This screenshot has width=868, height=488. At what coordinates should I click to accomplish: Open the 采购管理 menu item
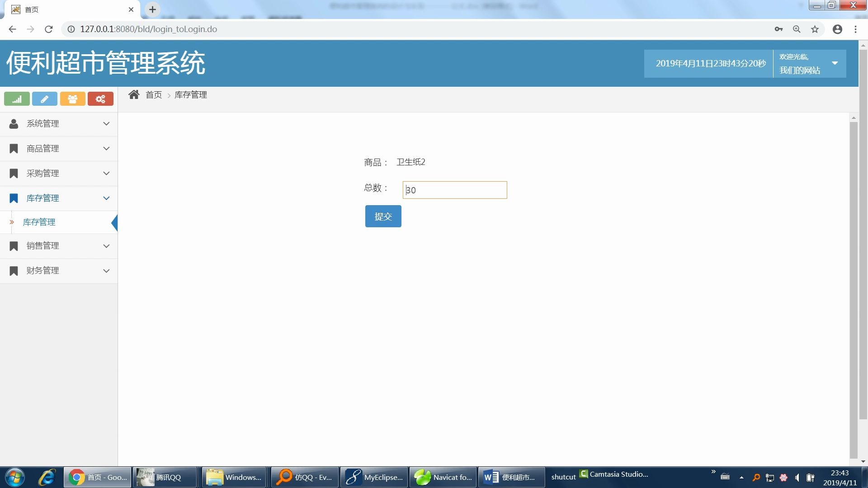pos(59,174)
